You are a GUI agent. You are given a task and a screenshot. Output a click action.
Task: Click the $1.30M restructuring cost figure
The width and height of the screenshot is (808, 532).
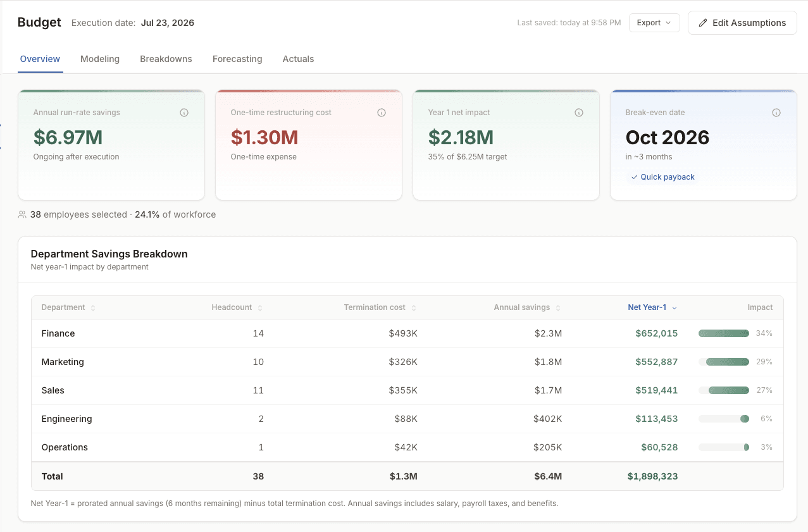(x=264, y=137)
